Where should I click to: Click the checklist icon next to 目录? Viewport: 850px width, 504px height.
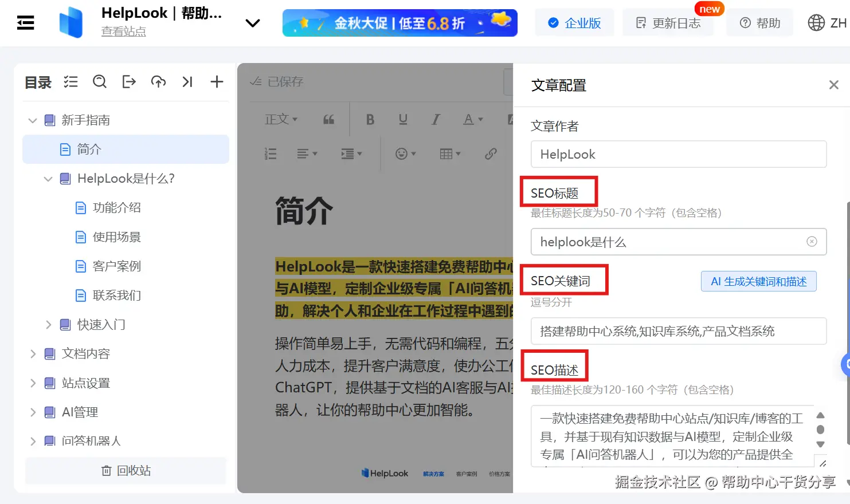[71, 82]
